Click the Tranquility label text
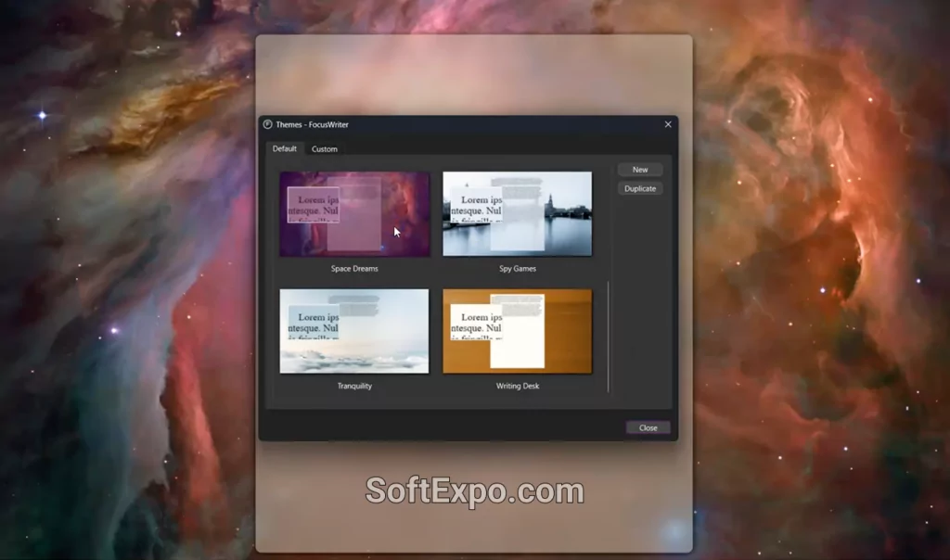Image resolution: width=950 pixels, height=560 pixels. click(353, 386)
